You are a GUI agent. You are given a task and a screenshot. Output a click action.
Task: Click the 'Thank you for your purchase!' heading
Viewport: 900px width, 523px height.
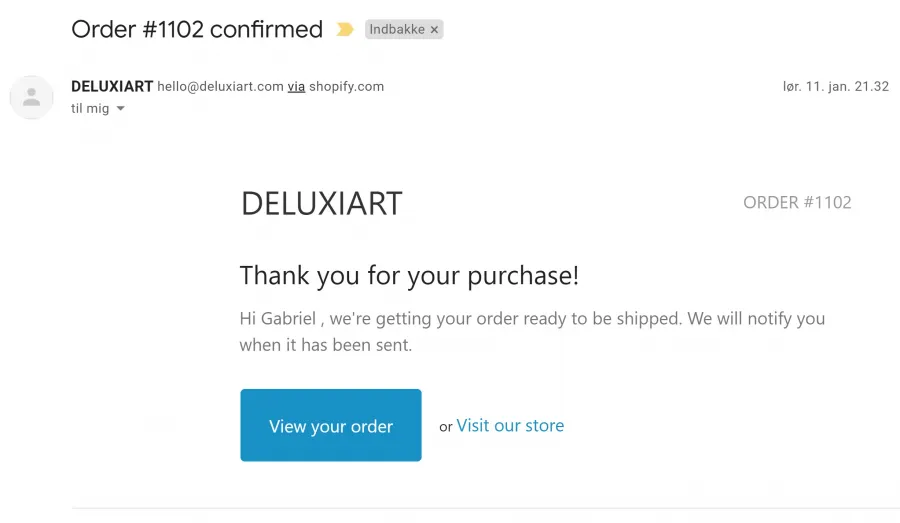pyautogui.click(x=409, y=276)
